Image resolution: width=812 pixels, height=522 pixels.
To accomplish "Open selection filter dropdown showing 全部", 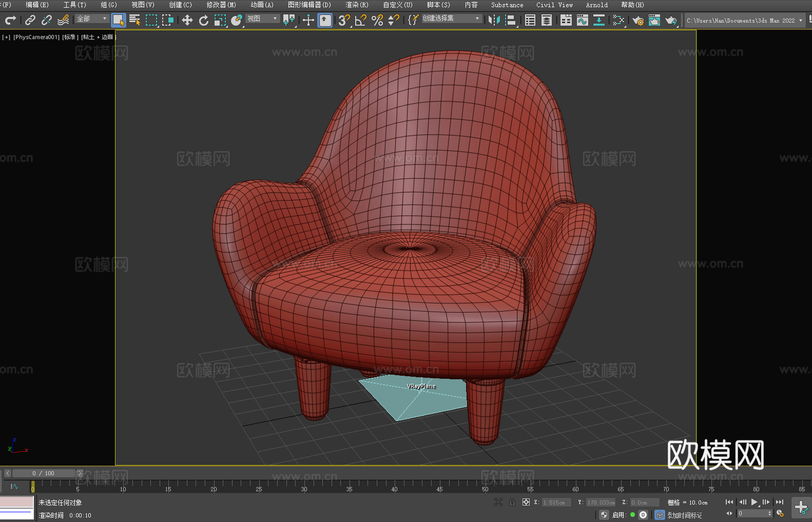I will [92, 18].
